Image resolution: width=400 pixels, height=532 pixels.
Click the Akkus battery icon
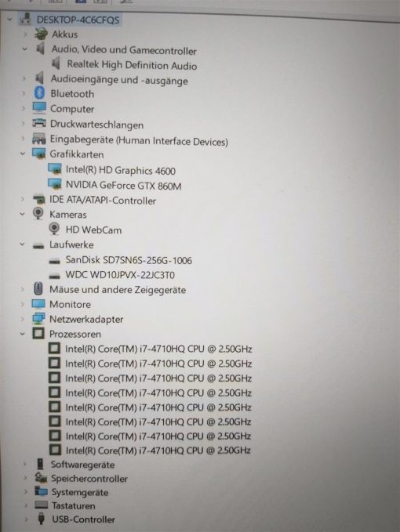41,34
